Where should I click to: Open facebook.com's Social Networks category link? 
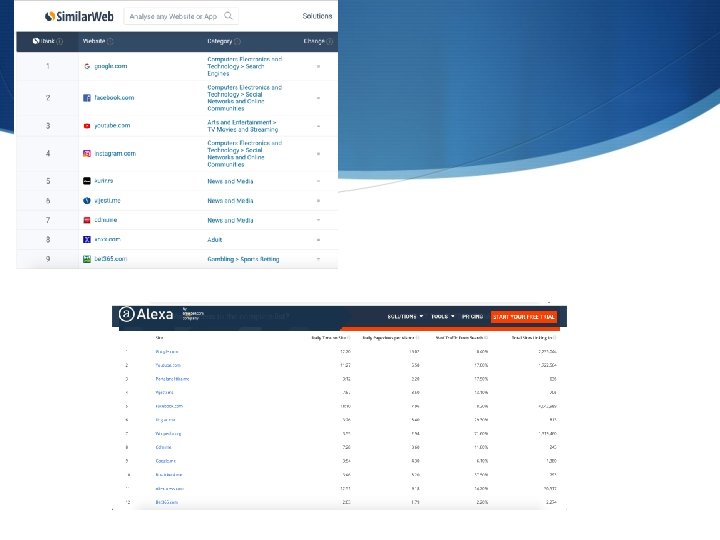245,98
